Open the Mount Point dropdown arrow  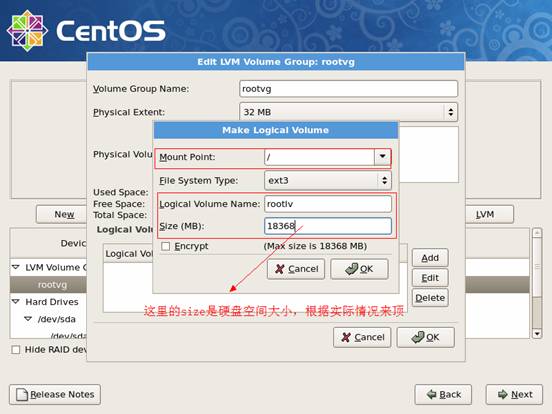coord(382,157)
